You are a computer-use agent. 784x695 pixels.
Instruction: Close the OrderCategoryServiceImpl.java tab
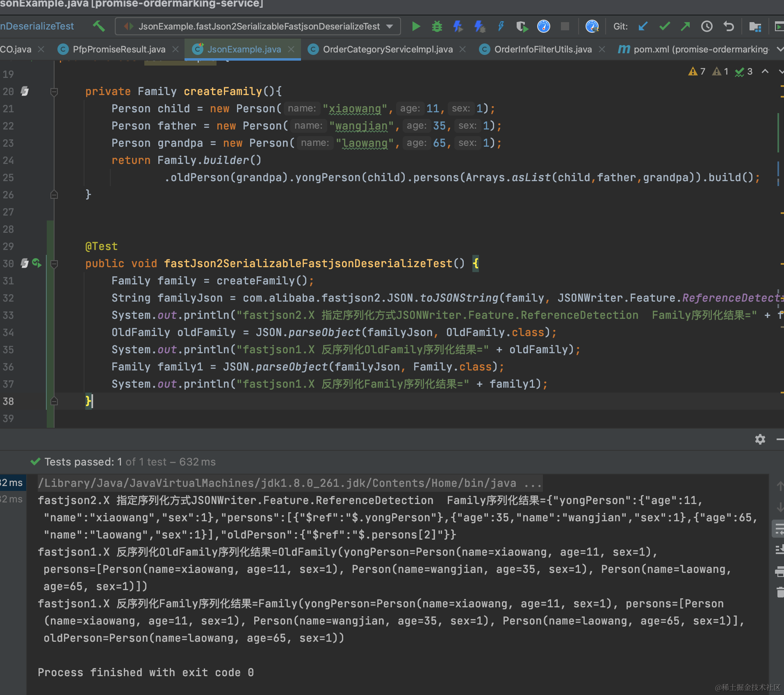pyautogui.click(x=463, y=50)
